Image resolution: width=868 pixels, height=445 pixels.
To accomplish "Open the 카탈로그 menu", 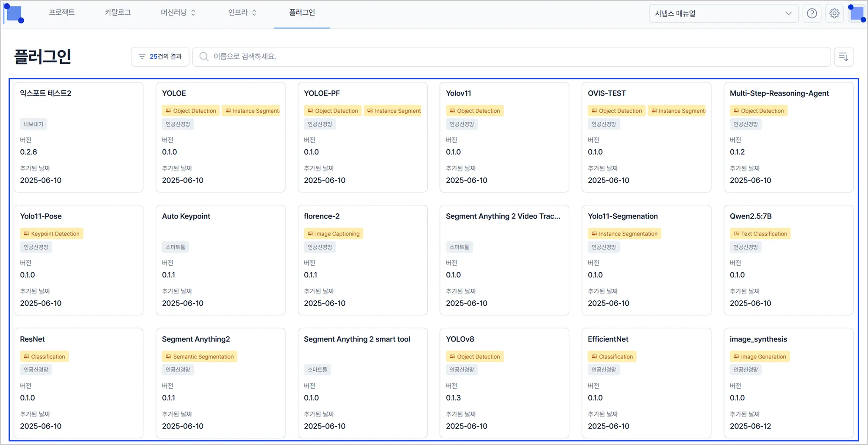I will 118,13.
